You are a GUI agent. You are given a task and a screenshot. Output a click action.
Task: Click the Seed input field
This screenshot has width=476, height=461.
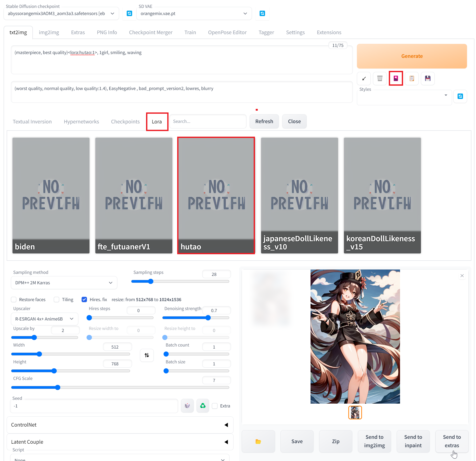(x=94, y=406)
